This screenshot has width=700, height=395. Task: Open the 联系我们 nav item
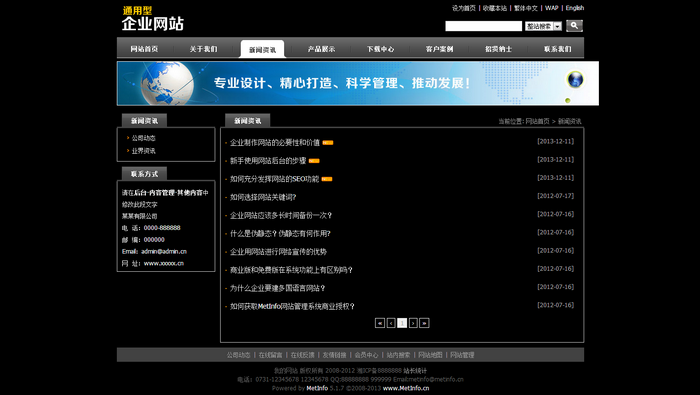tap(558, 49)
